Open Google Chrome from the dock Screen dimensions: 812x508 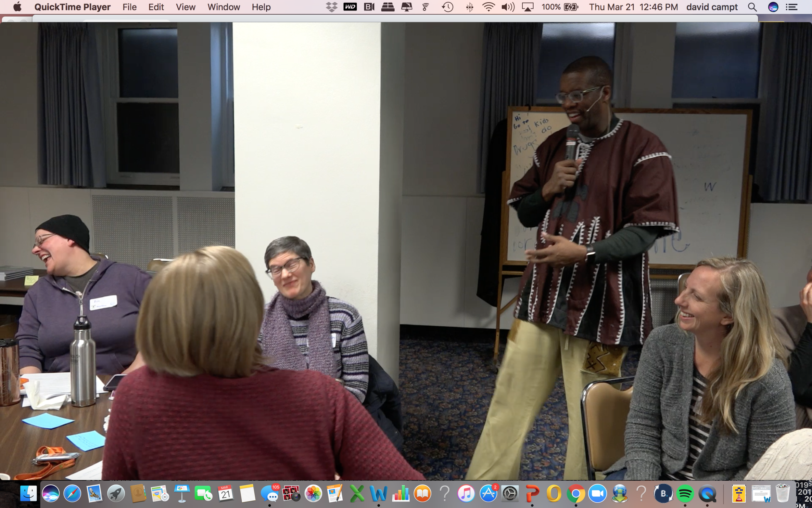coord(576,493)
